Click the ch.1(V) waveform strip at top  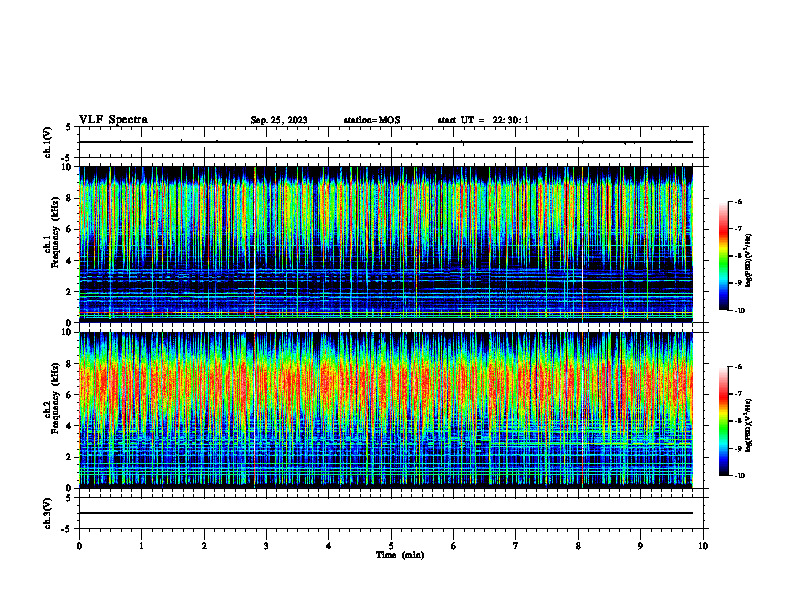click(x=391, y=142)
